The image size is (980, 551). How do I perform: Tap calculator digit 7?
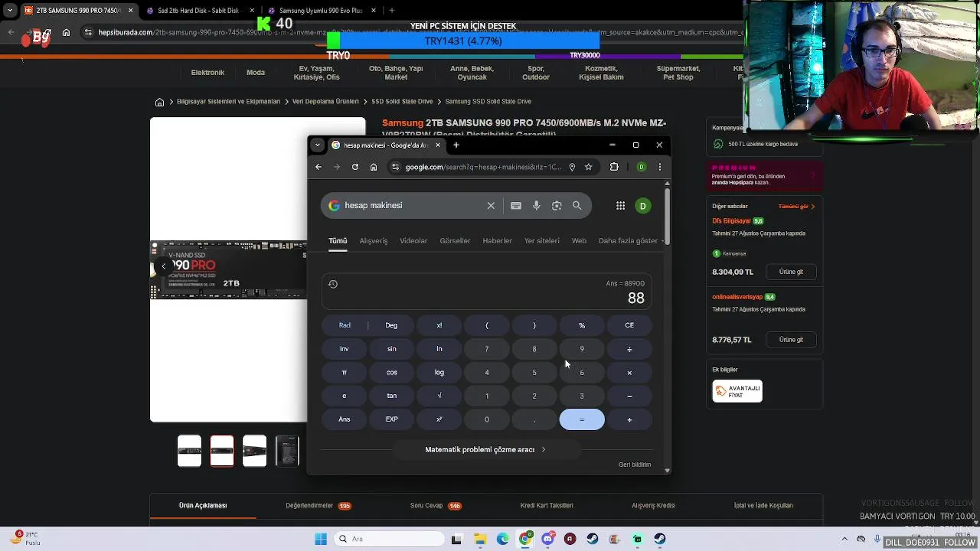coord(487,349)
